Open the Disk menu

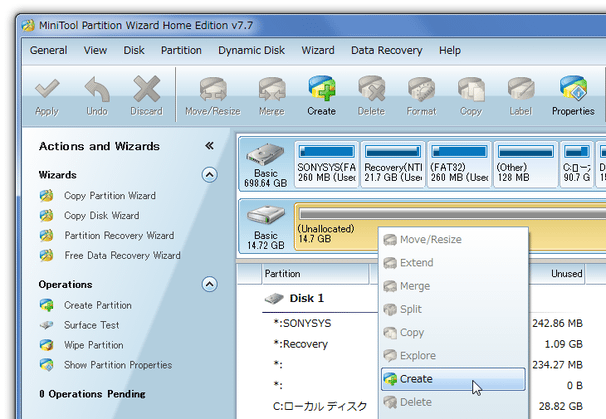click(x=134, y=50)
